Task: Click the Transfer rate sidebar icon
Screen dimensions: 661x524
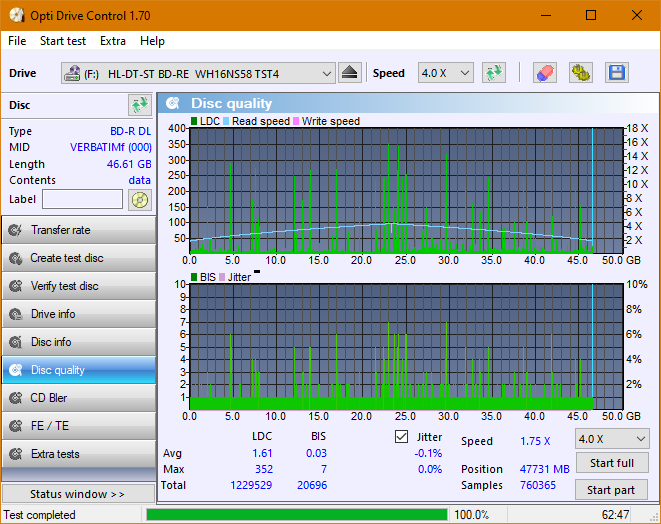Action: point(16,230)
